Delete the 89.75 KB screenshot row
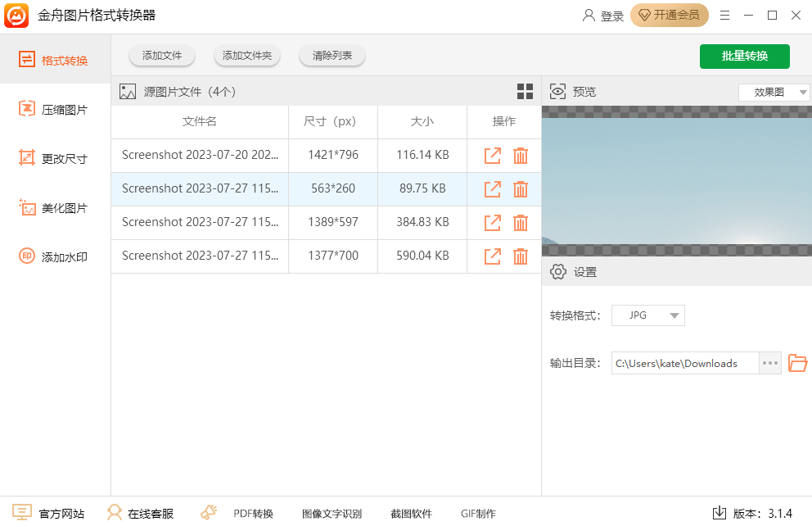Screen dimensions: 812x526 [x=521, y=189]
